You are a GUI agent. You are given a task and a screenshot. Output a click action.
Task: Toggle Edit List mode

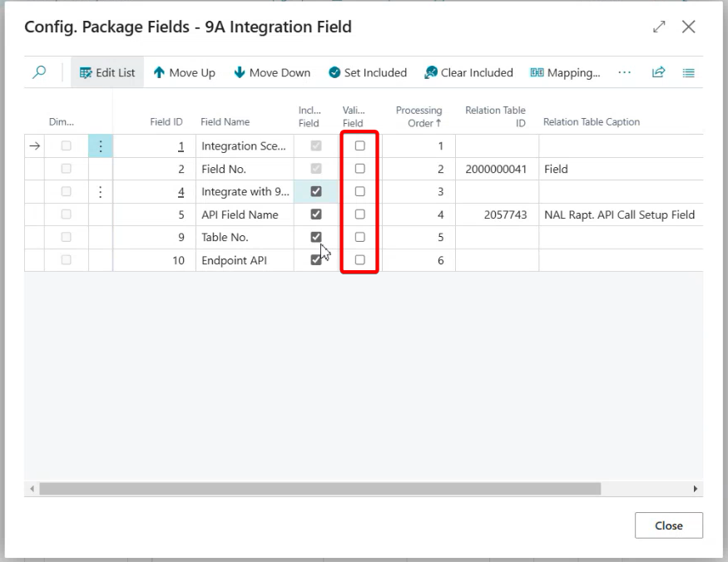point(107,72)
